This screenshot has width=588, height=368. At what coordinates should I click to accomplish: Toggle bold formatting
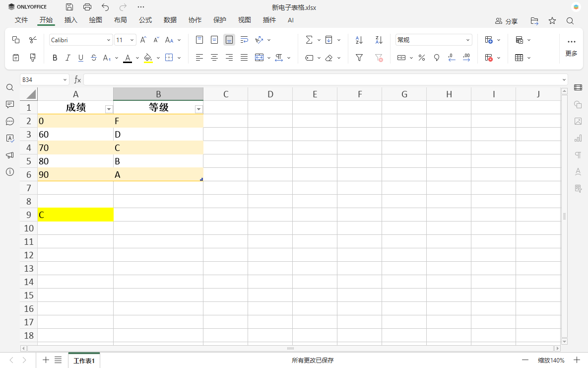[55, 58]
